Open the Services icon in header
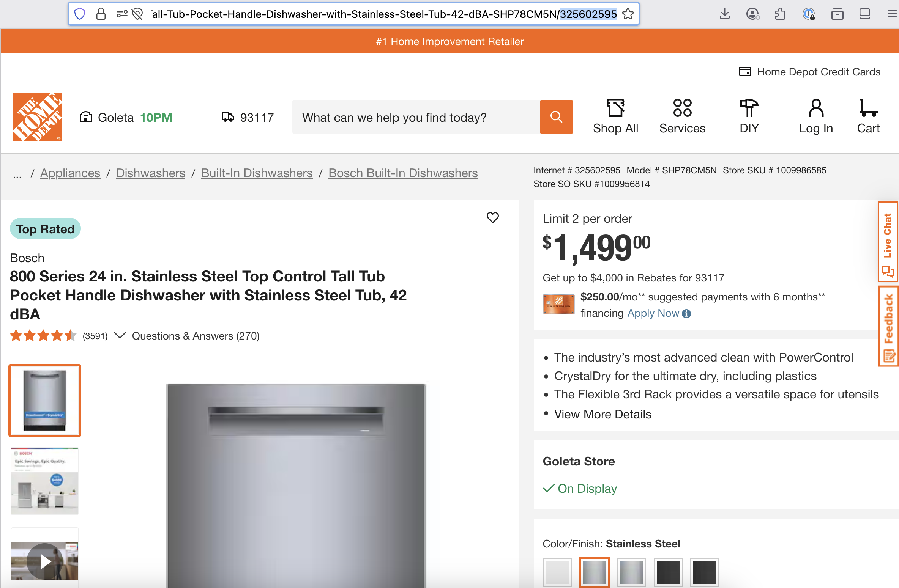The height and width of the screenshot is (588, 899). [x=682, y=116]
